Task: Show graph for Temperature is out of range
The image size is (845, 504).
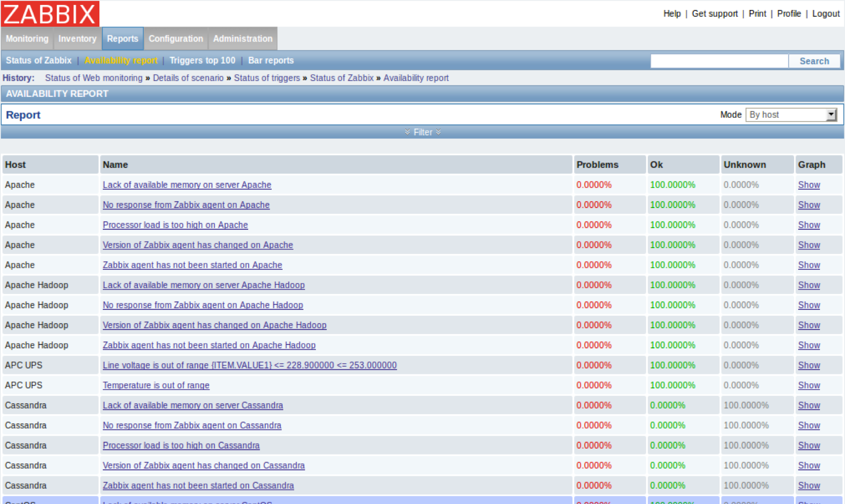Action: click(809, 385)
